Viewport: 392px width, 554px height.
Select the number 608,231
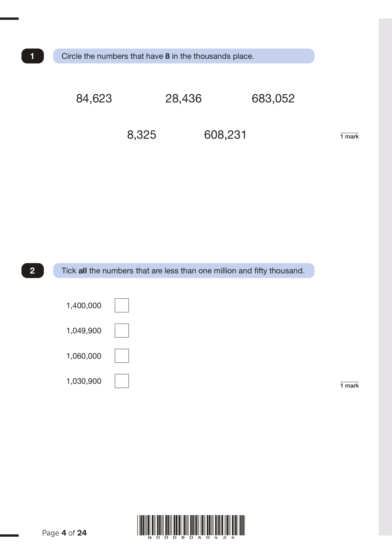coord(225,135)
